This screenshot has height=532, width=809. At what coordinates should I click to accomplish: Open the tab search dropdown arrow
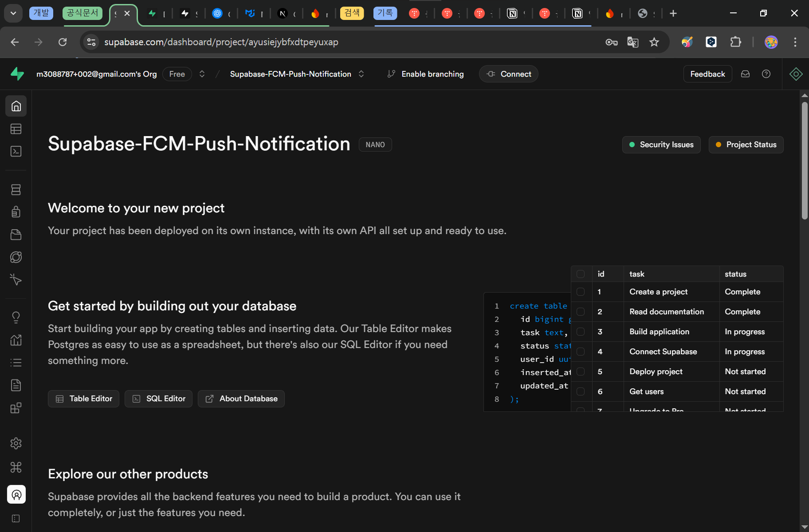(x=13, y=13)
